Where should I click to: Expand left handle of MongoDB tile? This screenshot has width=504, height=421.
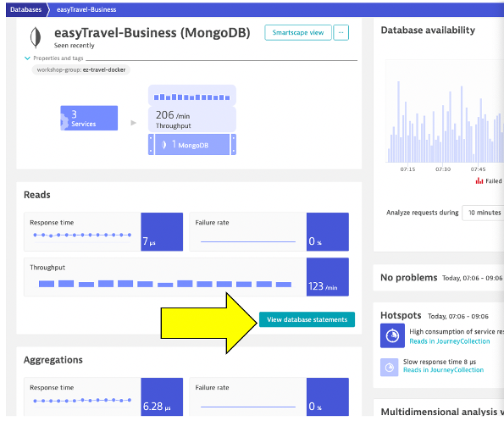click(151, 145)
